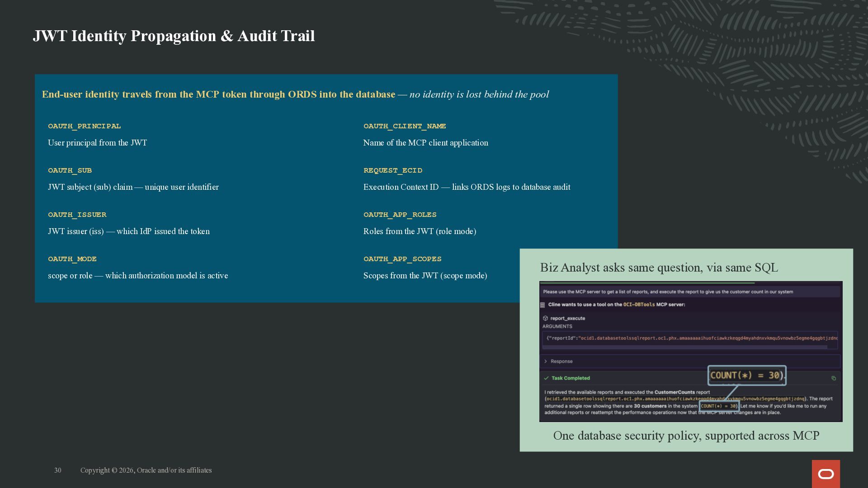Click the 'Task Completed' status text
The image size is (868, 488).
point(571,378)
